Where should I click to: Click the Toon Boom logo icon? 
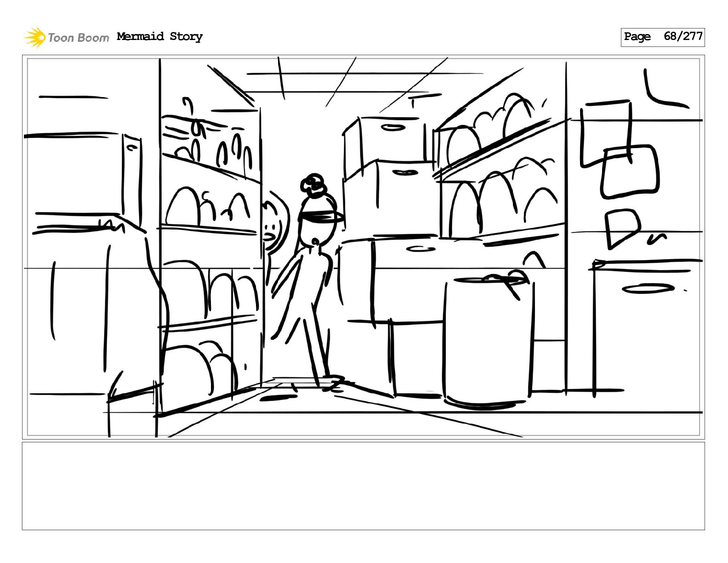tap(35, 37)
